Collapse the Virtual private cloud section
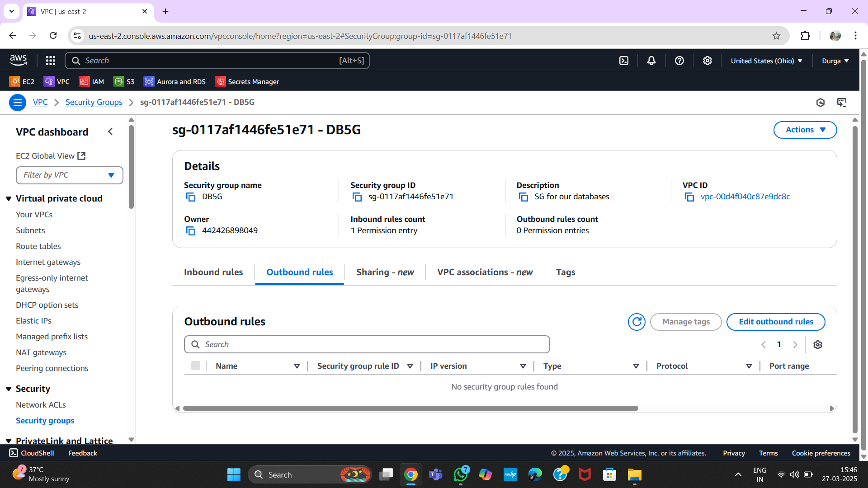 tap(9, 199)
